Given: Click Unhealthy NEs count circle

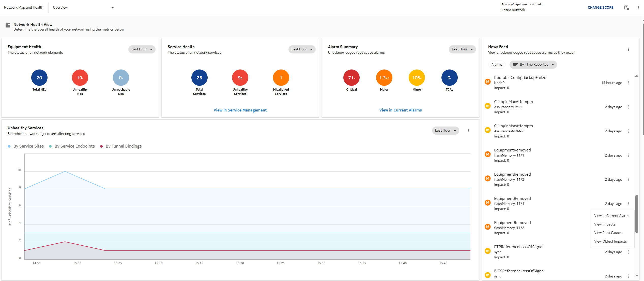Looking at the screenshot, I should point(80,78).
